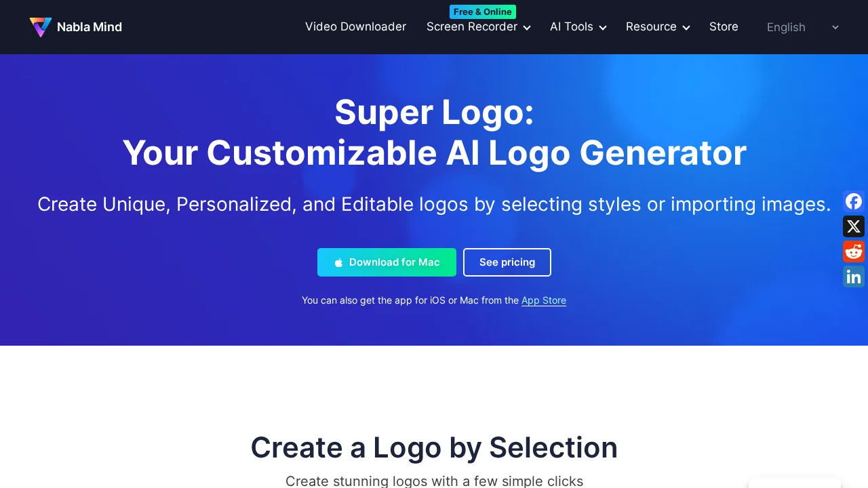
Task: Click the Nabla Mind brand name
Action: point(90,27)
